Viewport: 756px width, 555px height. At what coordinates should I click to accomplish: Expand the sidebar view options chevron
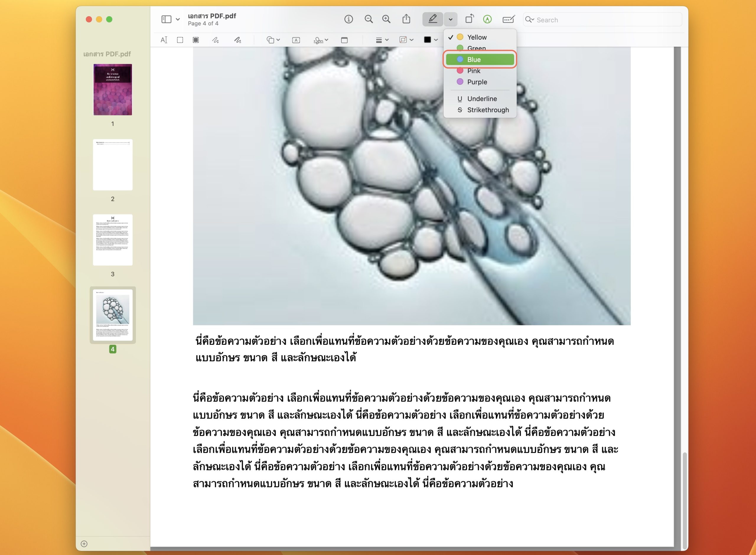pyautogui.click(x=178, y=19)
